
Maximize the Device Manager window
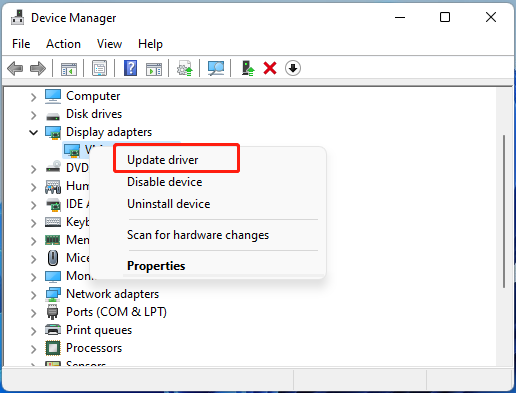pos(445,17)
